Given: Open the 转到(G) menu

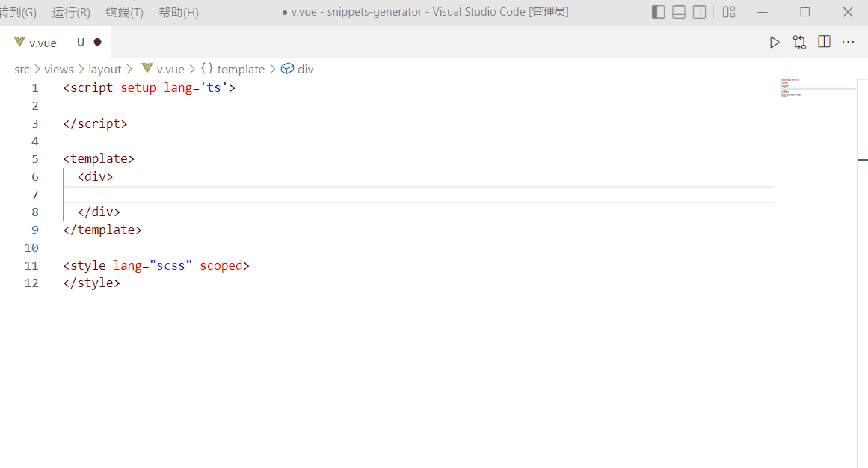Looking at the screenshot, I should tap(18, 13).
